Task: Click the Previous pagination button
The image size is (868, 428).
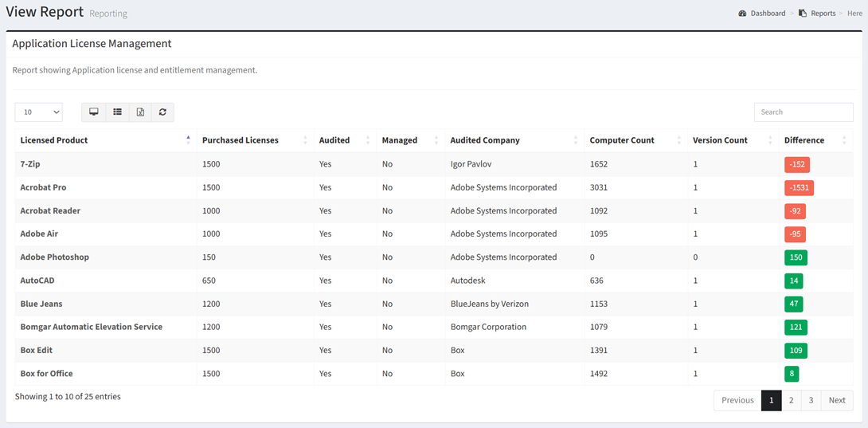Action: pos(737,400)
